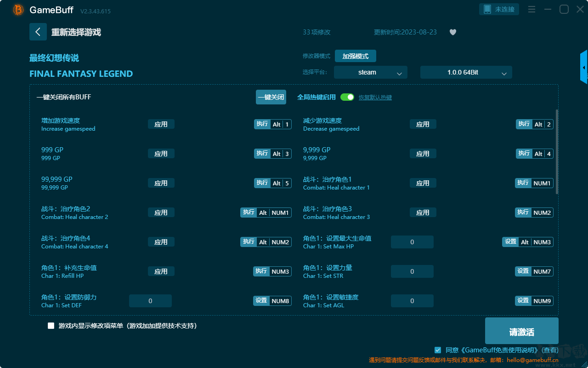Click the 设置 NUM9 hotkey button
The width and height of the screenshot is (588, 368).
pos(534,301)
